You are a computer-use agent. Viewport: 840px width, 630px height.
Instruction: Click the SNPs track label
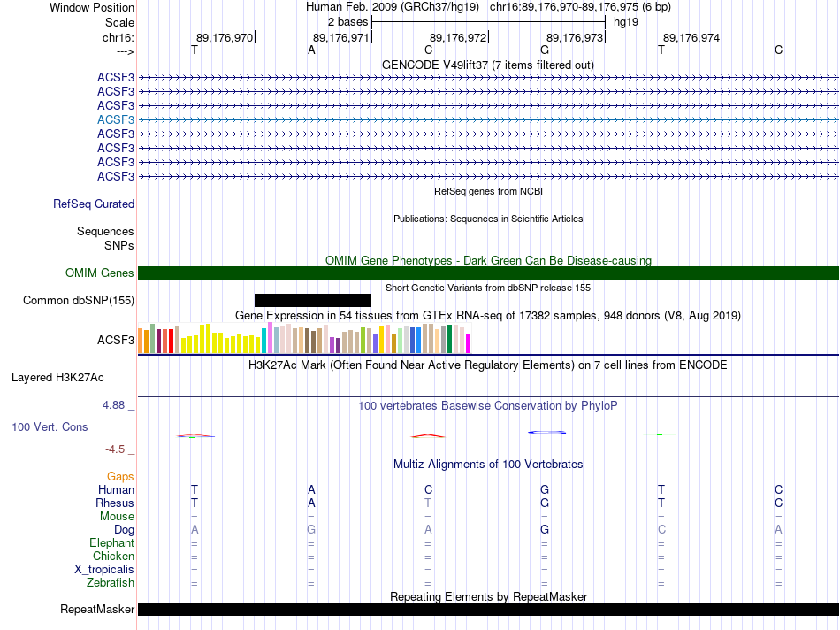coord(119,245)
